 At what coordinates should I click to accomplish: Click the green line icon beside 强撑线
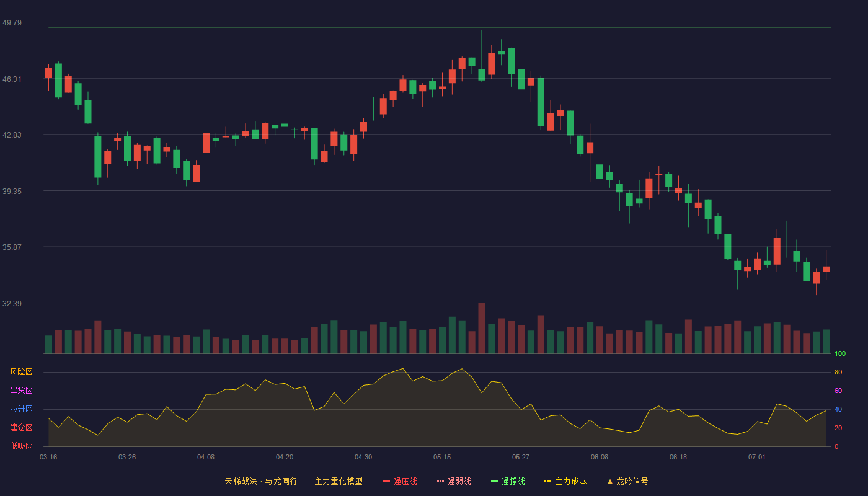click(494, 481)
